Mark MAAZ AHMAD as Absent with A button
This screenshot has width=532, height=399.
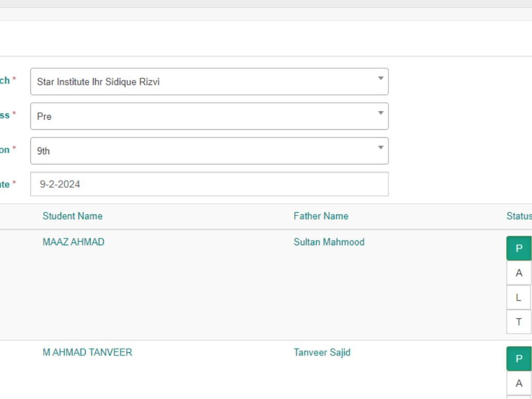(519, 272)
